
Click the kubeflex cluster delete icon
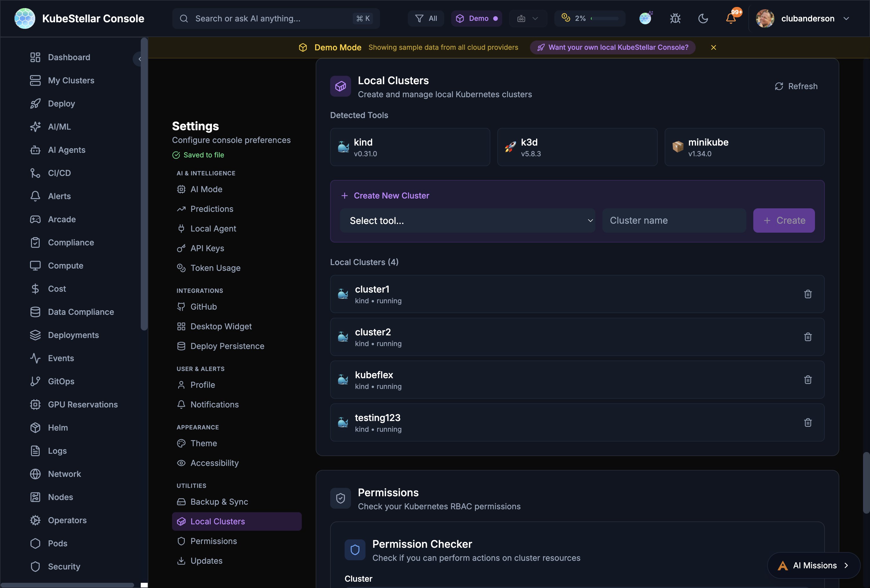[807, 380]
